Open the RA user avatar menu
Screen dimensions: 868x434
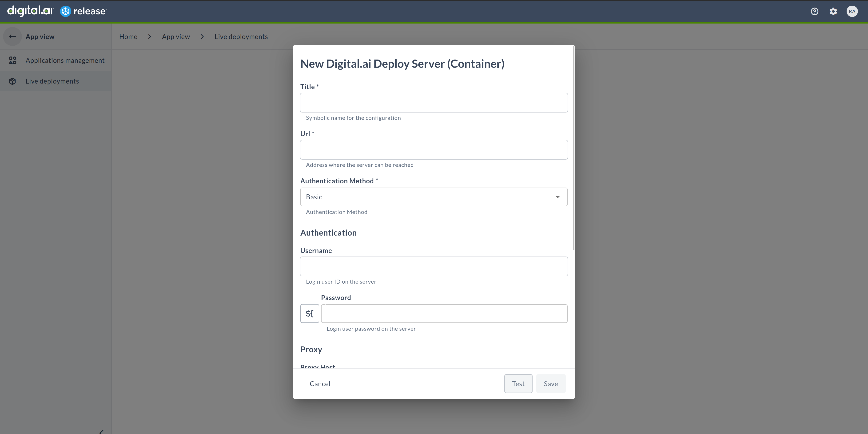[852, 12]
